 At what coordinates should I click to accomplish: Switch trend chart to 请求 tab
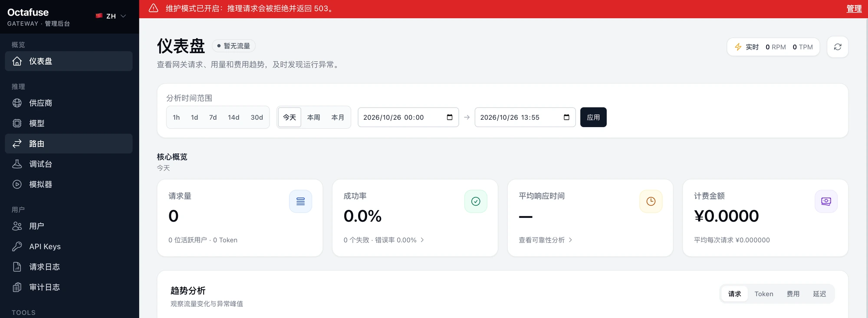tap(735, 294)
